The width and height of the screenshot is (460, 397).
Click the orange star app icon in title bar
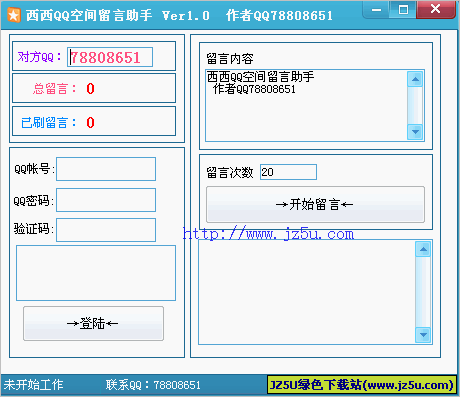[x=14, y=15]
